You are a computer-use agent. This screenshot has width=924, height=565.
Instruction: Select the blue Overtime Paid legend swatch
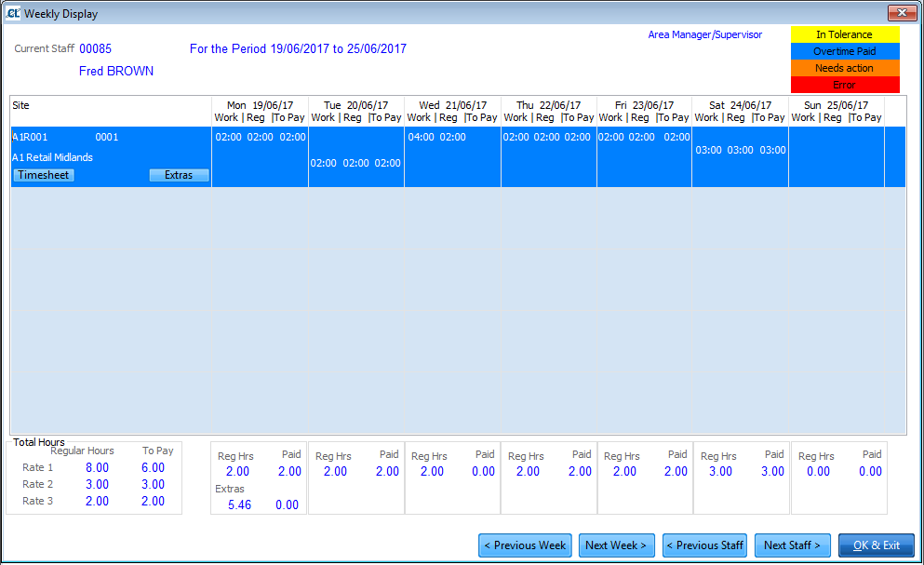845,50
